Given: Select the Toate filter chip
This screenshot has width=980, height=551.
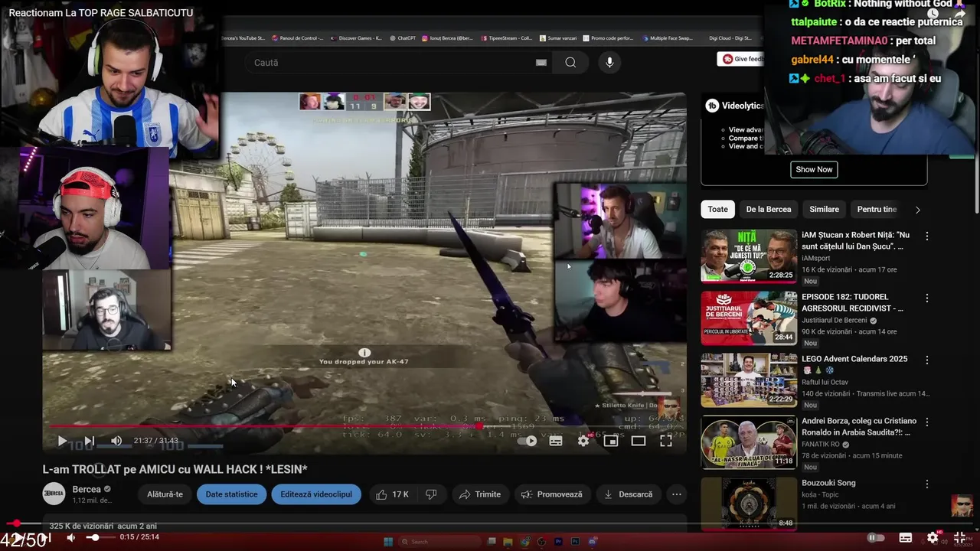Looking at the screenshot, I should coord(718,210).
